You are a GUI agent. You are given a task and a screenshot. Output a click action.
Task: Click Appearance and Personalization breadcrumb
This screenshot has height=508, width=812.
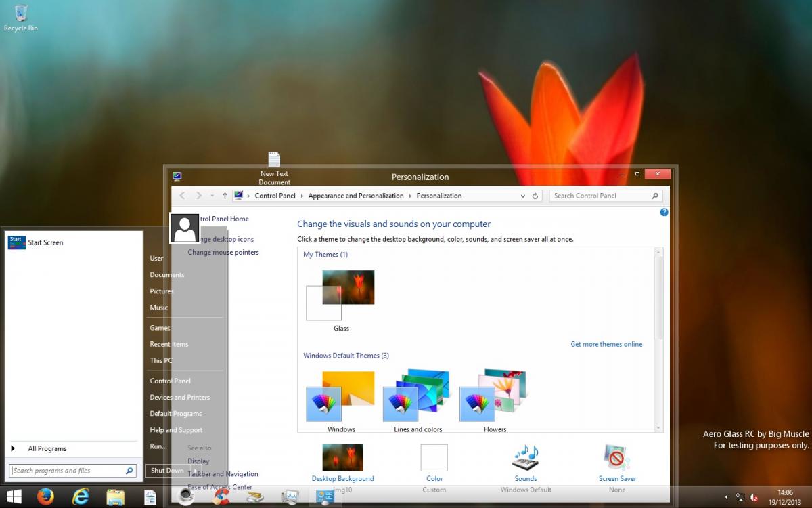[x=356, y=196]
